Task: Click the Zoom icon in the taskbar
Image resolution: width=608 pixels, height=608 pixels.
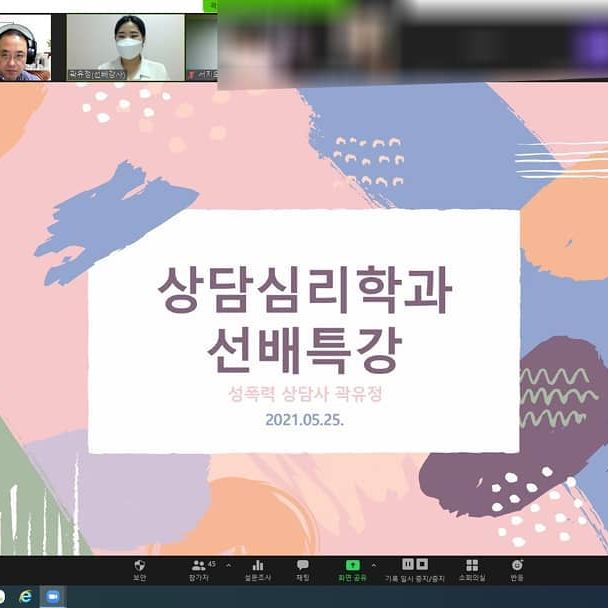Action: 52,596
